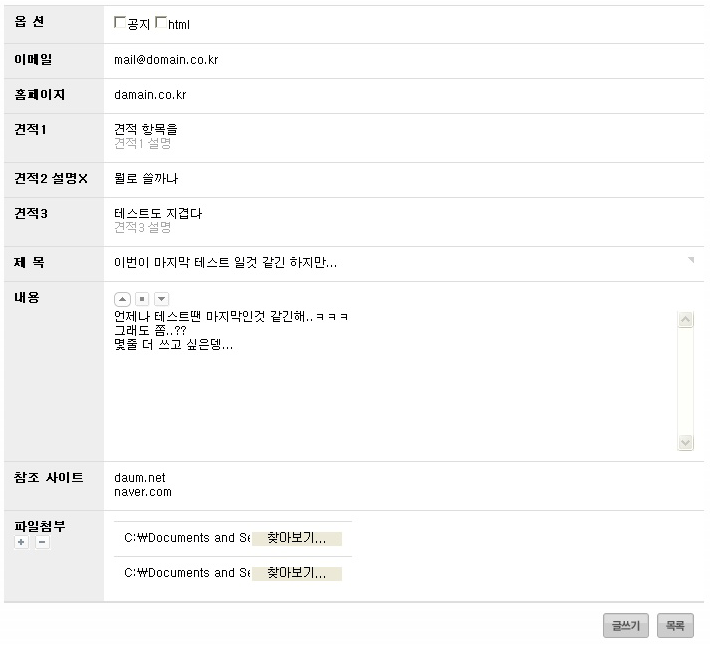Click the corner triangle in the 제목 field
Screen dimensions: 710x645
690,260
